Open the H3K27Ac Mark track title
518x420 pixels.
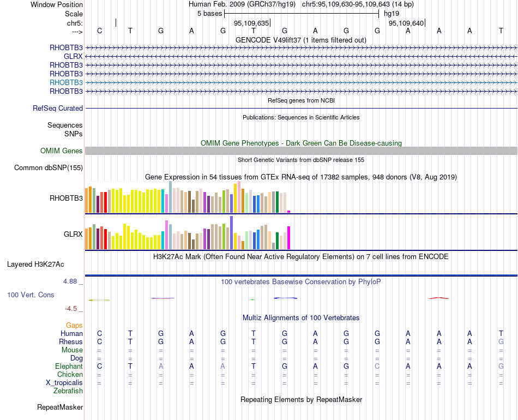pyautogui.click(x=300, y=257)
